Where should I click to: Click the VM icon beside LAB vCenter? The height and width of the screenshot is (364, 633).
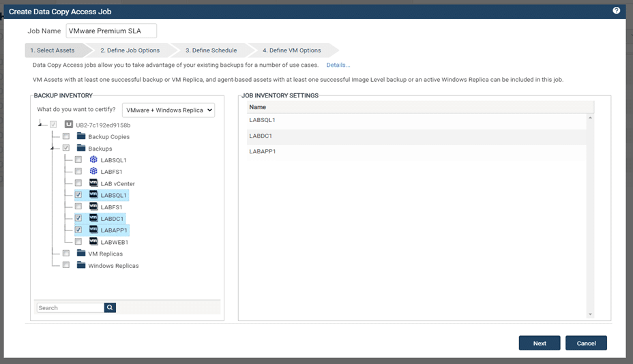pos(93,183)
